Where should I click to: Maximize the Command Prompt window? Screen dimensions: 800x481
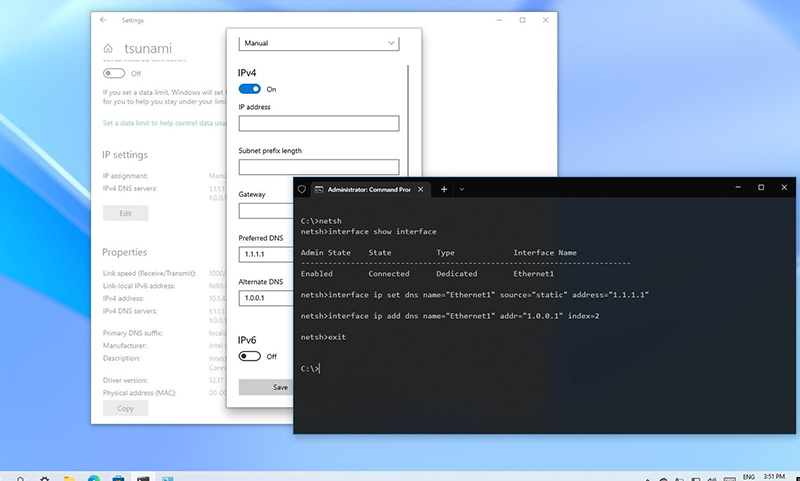pos(761,187)
